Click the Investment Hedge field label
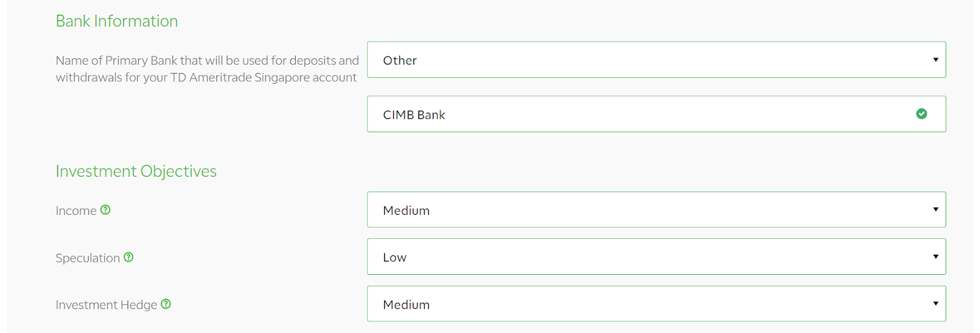The height and width of the screenshot is (333, 980). tap(106, 305)
